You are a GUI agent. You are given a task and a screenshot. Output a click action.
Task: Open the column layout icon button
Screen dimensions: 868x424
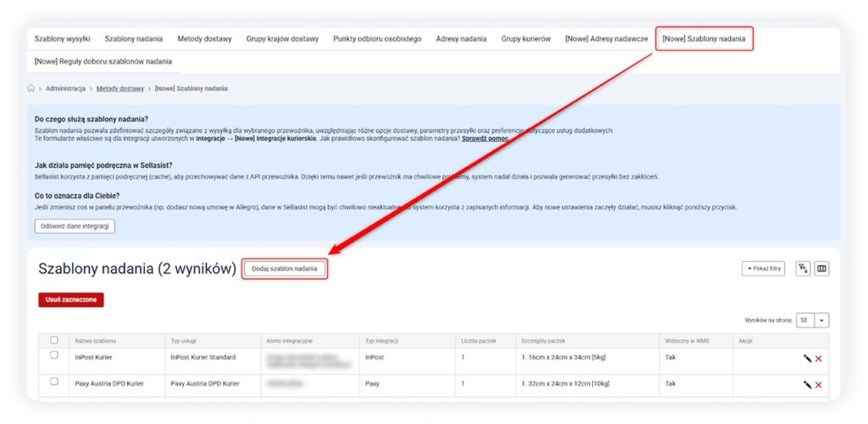click(x=821, y=269)
